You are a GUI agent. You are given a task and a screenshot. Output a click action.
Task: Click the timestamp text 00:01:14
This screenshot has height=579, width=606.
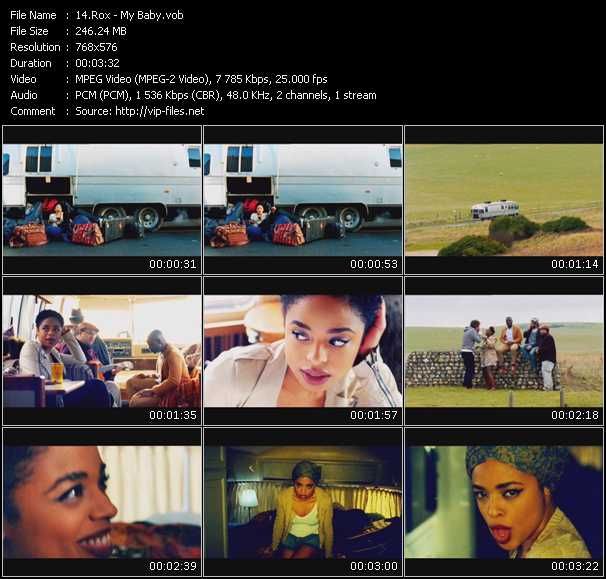click(575, 264)
